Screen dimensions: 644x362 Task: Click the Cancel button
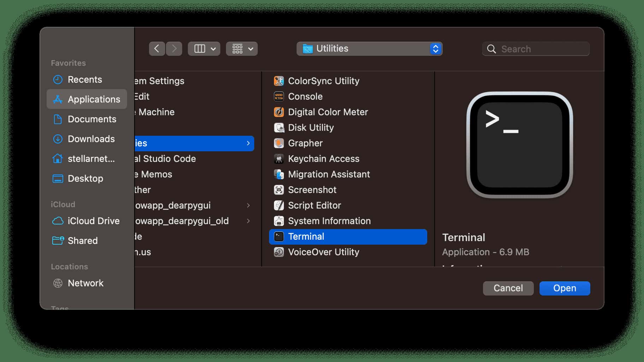tap(508, 288)
